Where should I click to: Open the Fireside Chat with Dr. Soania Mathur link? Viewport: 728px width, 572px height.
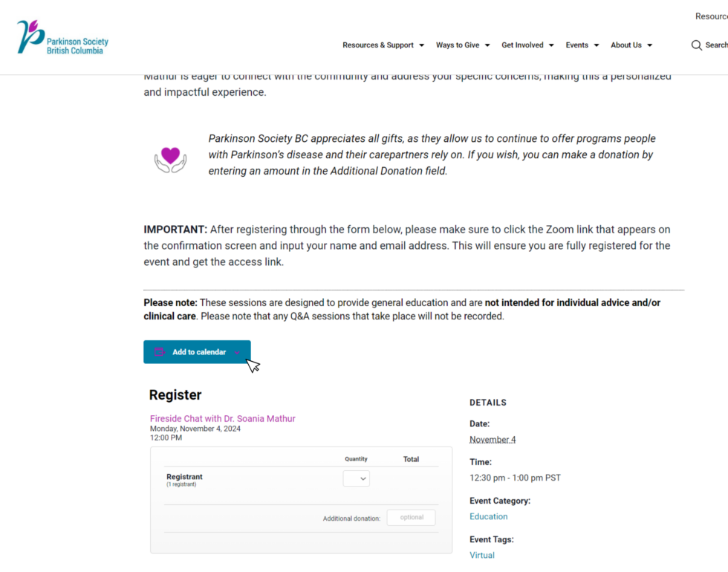(x=223, y=418)
